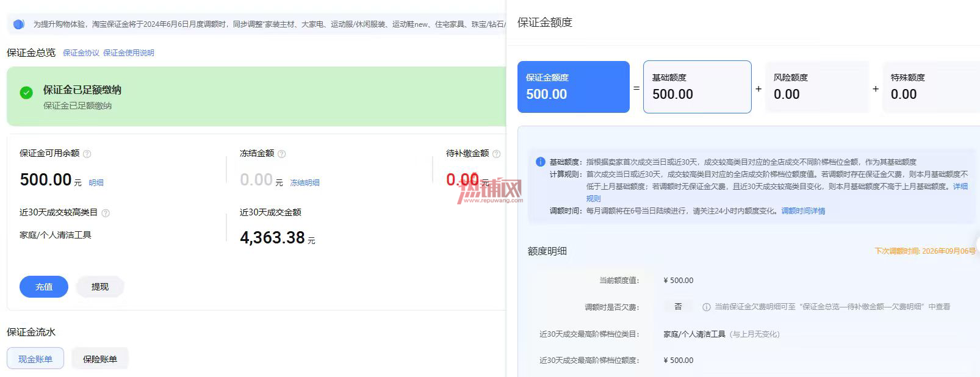980x377 pixels.
Task: Switch to 保险账单 tab
Action: click(100, 359)
